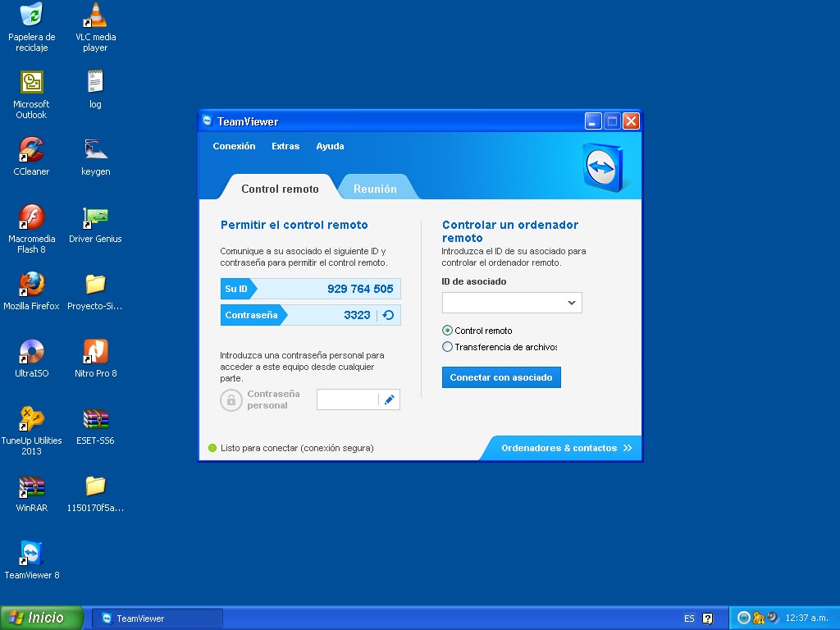840x630 pixels.
Task: Click the ES language indicator in taskbar
Action: [689, 619]
